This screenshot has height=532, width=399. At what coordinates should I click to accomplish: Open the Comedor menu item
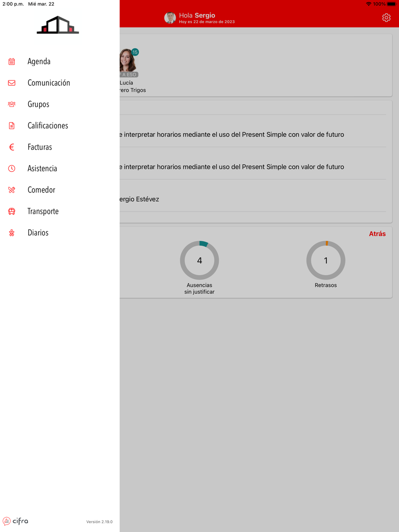tap(60, 190)
